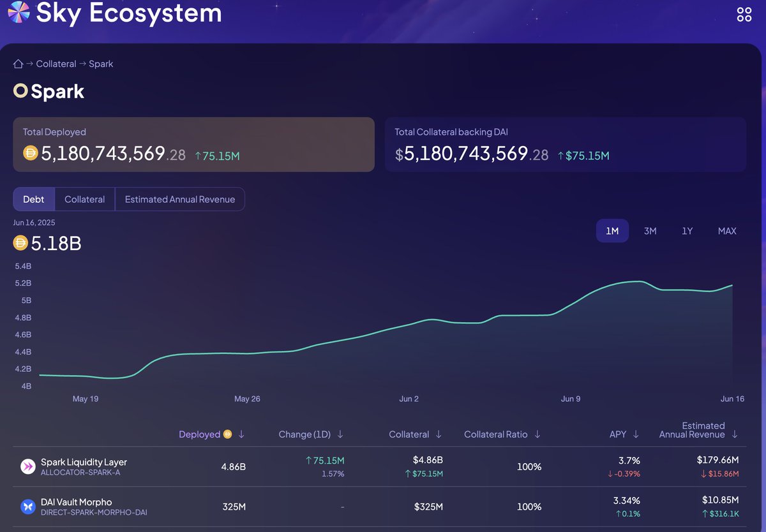
Task: Switch to the Collateral chart tab
Action: point(84,199)
